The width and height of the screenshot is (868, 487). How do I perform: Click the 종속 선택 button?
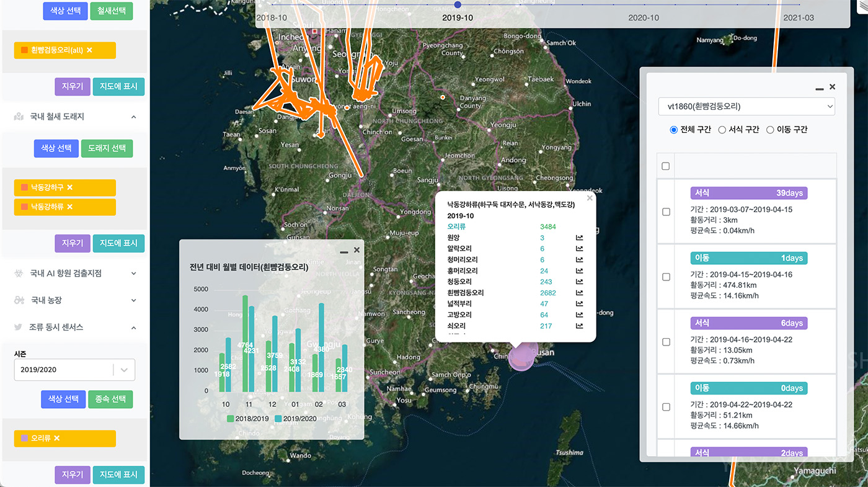point(110,399)
